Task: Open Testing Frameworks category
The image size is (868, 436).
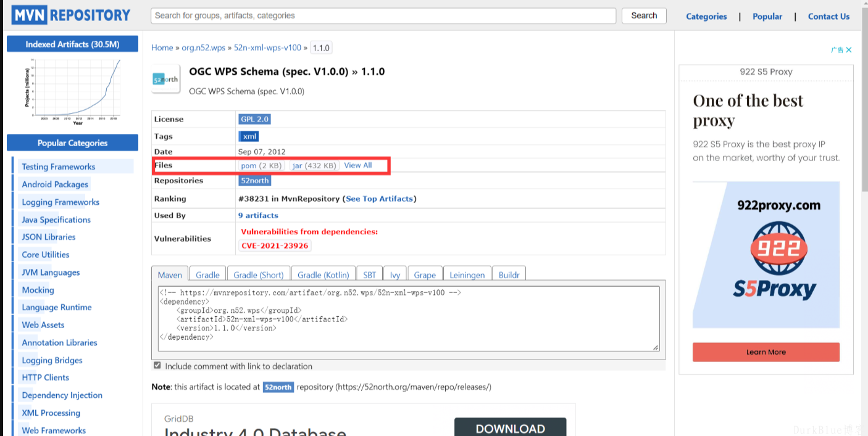Action: [x=59, y=167]
